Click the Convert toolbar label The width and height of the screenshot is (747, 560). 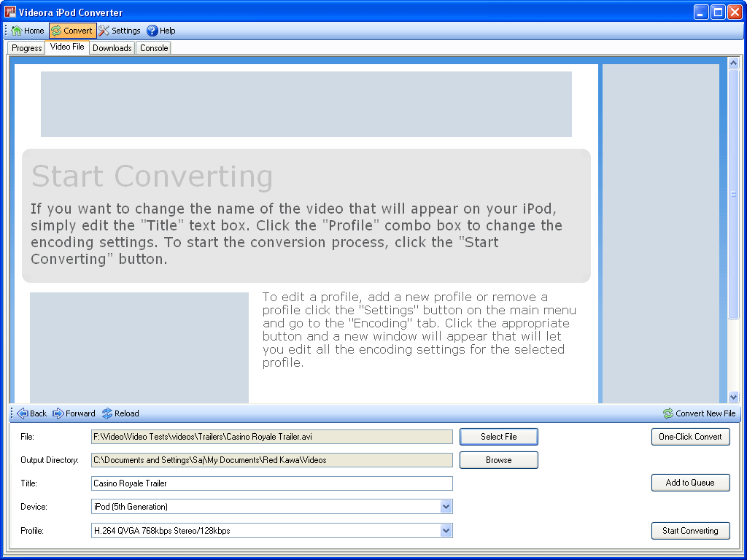click(x=77, y=31)
